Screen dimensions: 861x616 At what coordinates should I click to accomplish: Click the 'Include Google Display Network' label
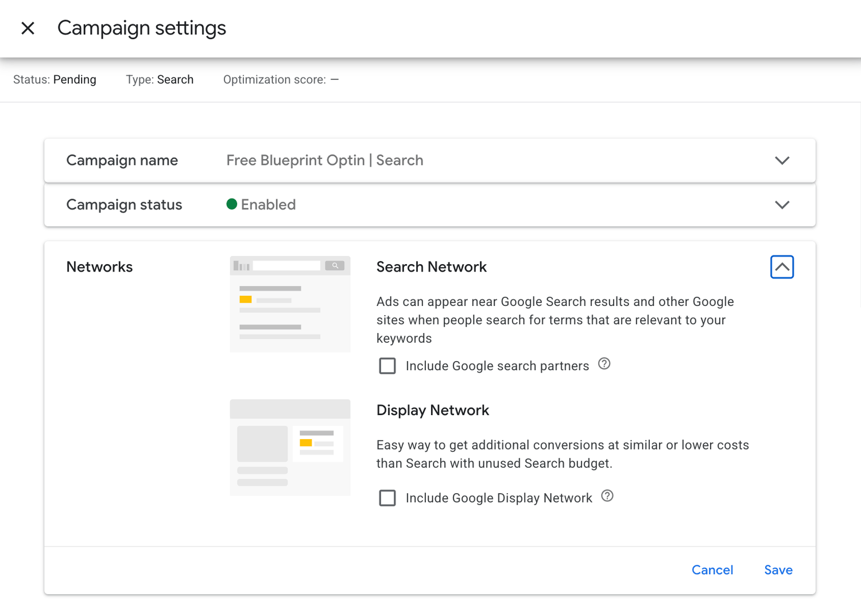pyautogui.click(x=498, y=498)
